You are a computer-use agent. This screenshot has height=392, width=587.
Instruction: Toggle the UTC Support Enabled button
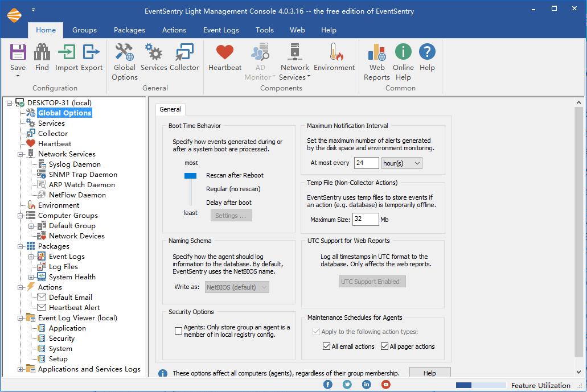coord(372,282)
